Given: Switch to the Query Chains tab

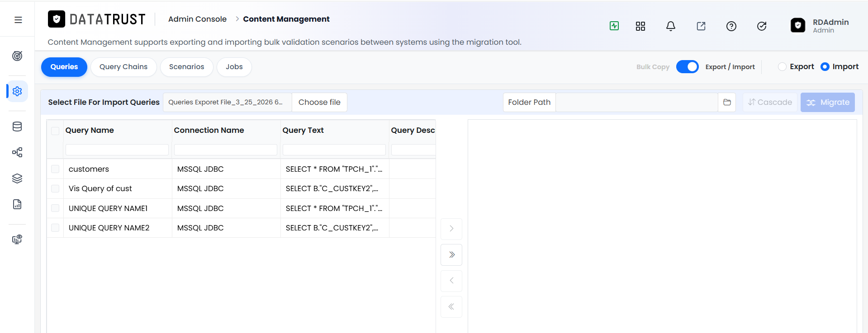Looking at the screenshot, I should (123, 67).
